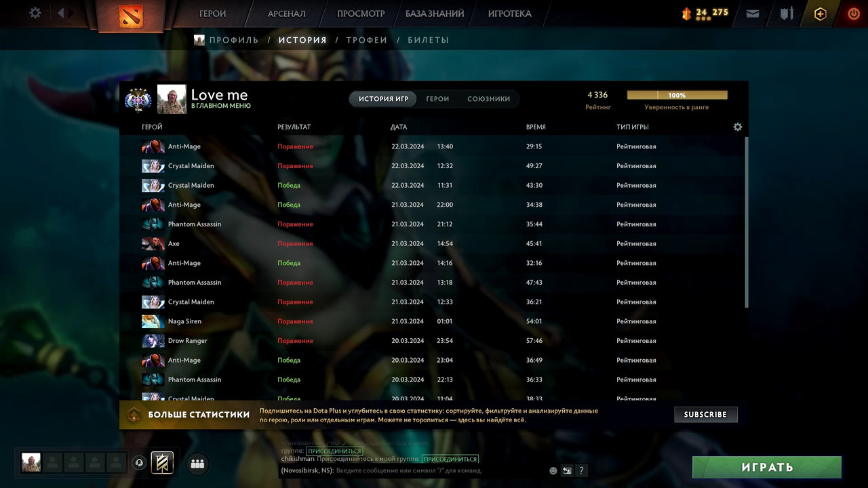Viewport: 868px width, 488px height.
Task: Open the mail envelope icon
Action: point(752,13)
